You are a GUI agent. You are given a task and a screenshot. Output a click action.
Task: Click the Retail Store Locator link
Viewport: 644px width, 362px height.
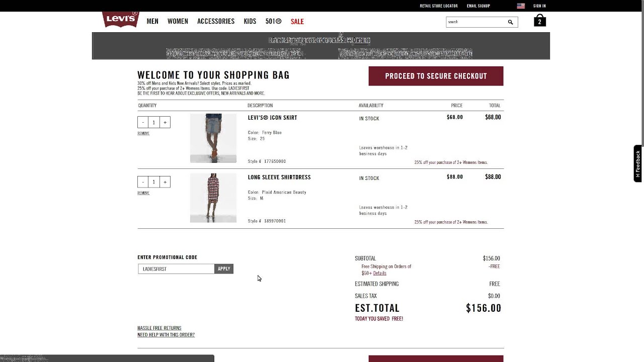coord(439,6)
